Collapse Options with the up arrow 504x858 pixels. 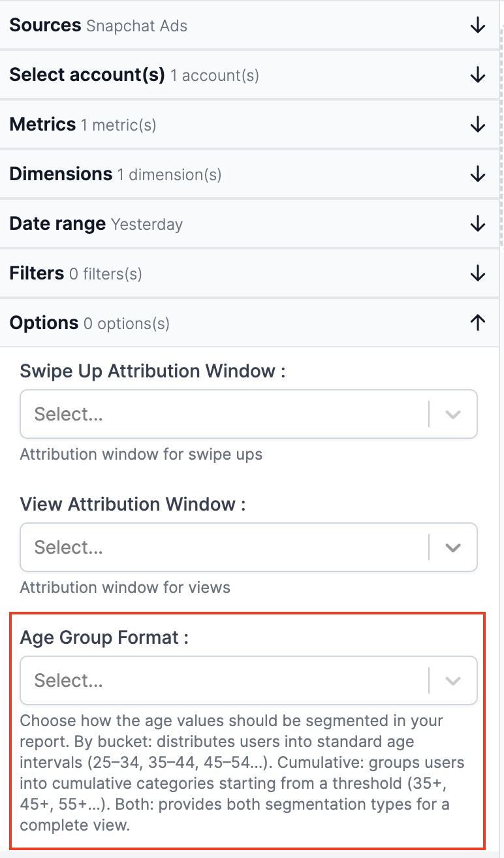click(x=478, y=323)
